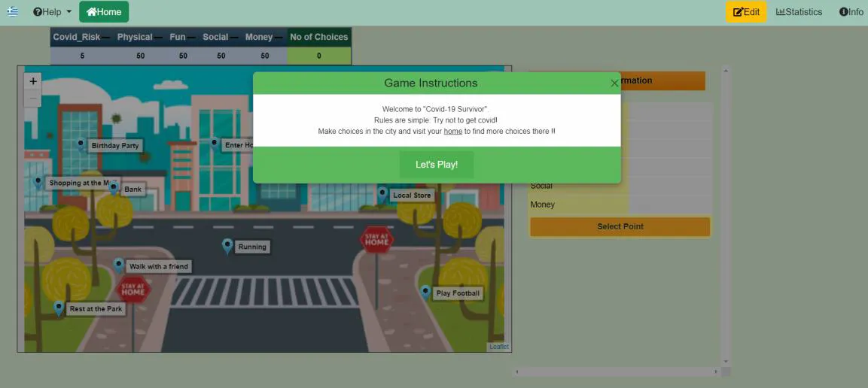Zoom out on the city map

33,99
